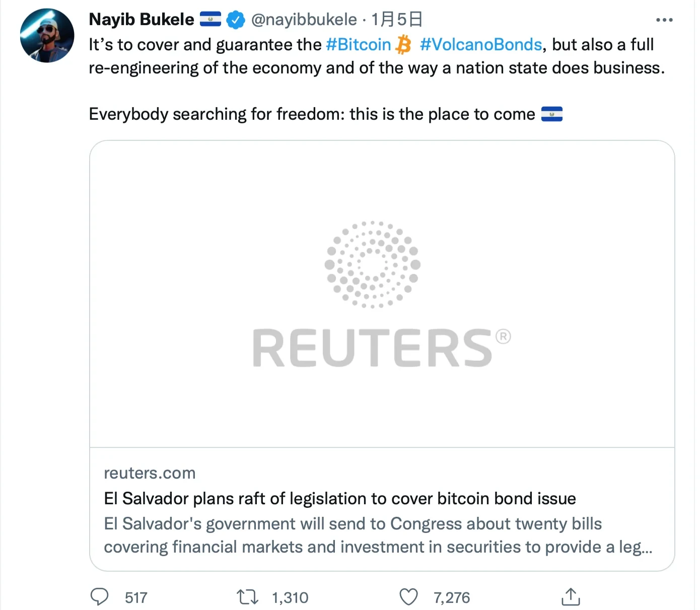Open the #Bitcoin hashtag
Image resolution: width=700 pixels, height=610 pixels.
point(358,45)
